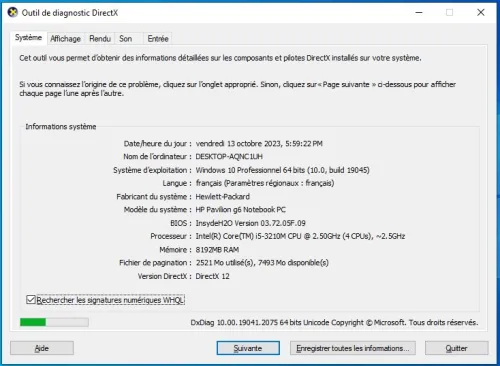Click the green progress bar
The width and height of the screenshot is (500, 366).
click(54, 322)
